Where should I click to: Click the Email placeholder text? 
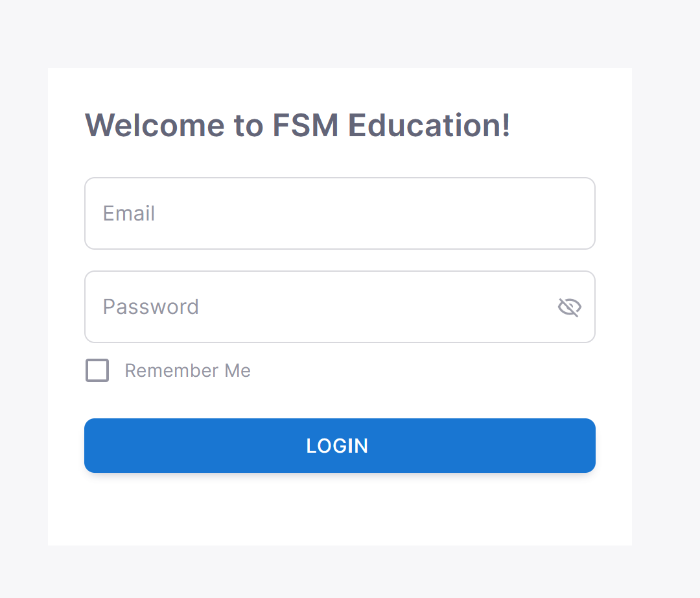[129, 213]
